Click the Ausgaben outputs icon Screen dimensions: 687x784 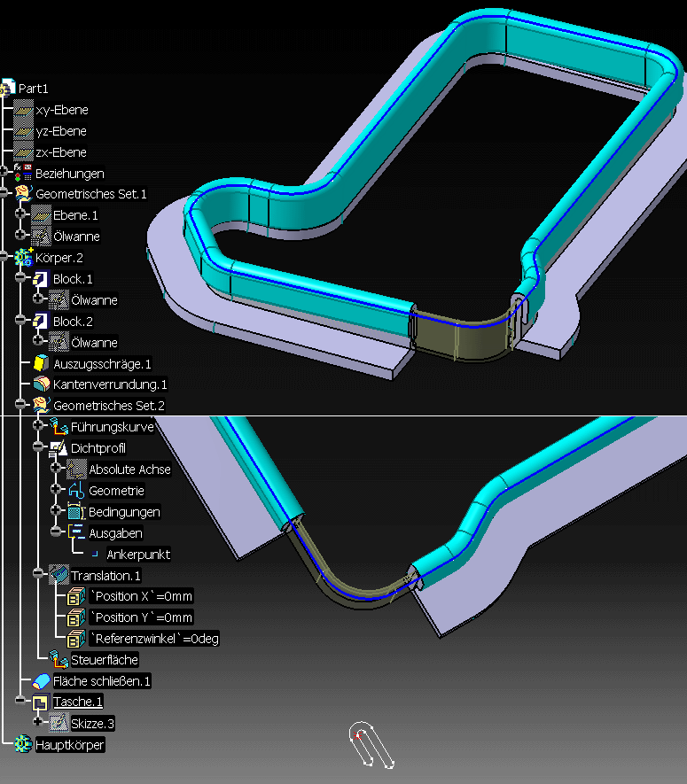76,532
